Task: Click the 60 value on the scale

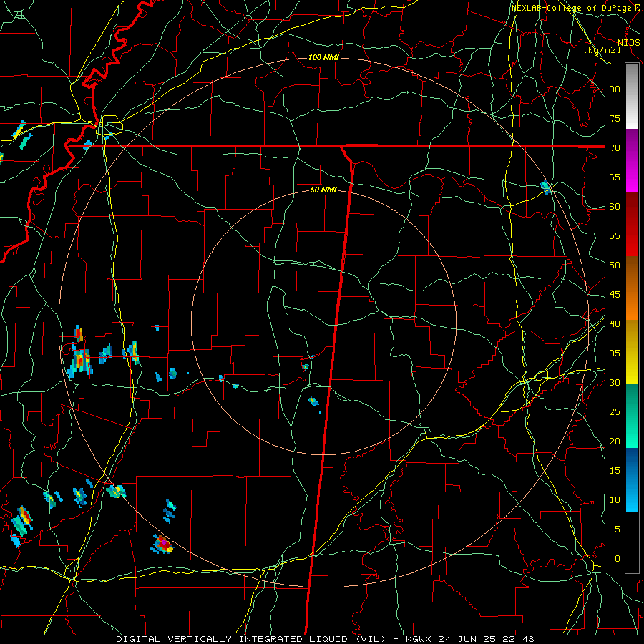Action: coord(615,207)
